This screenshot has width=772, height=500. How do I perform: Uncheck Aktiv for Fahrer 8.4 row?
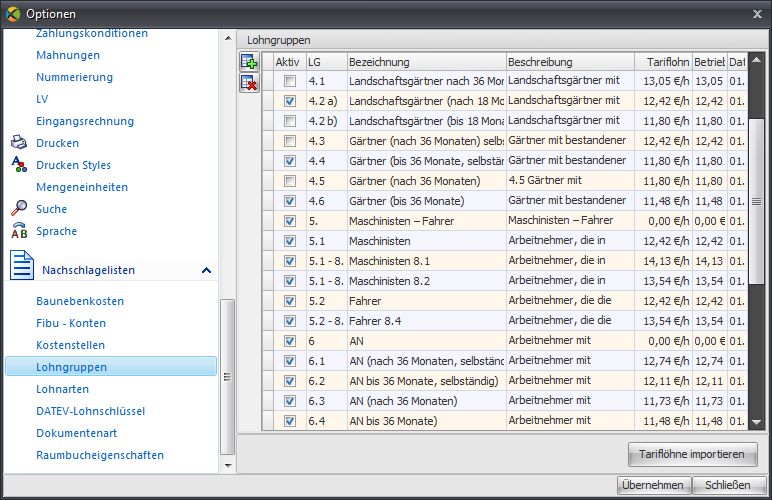click(290, 321)
